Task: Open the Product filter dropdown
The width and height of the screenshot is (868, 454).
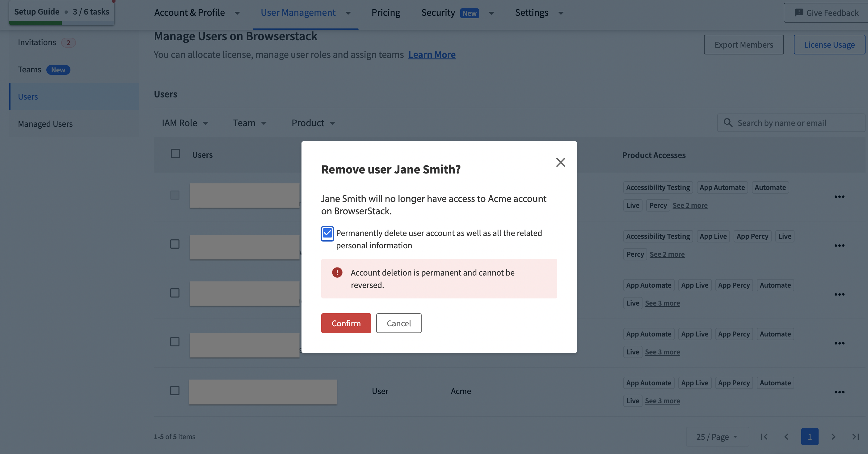Action: click(x=313, y=123)
